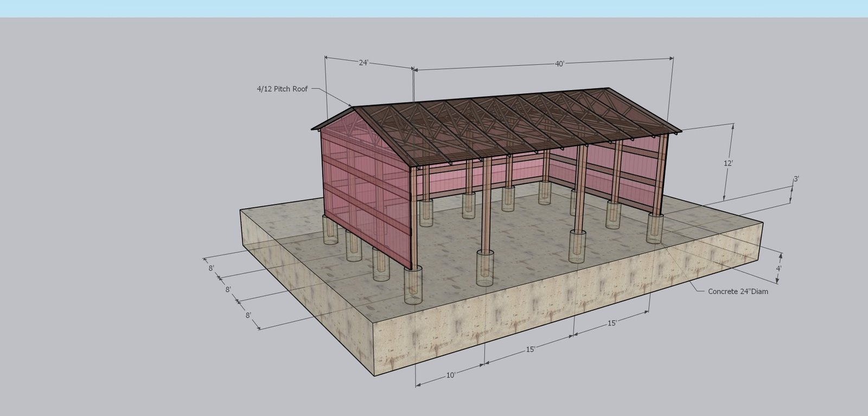Select the topmost 8' dimension label

211,268
